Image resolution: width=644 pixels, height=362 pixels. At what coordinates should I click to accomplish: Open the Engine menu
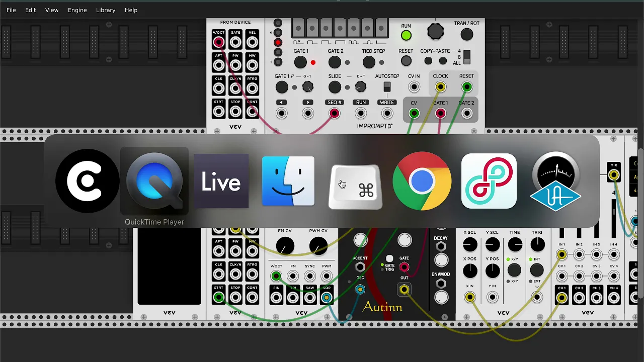tap(77, 10)
